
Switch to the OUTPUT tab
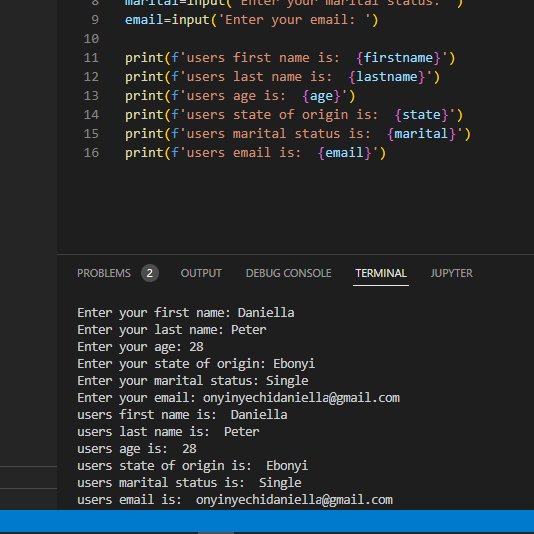pos(201,273)
